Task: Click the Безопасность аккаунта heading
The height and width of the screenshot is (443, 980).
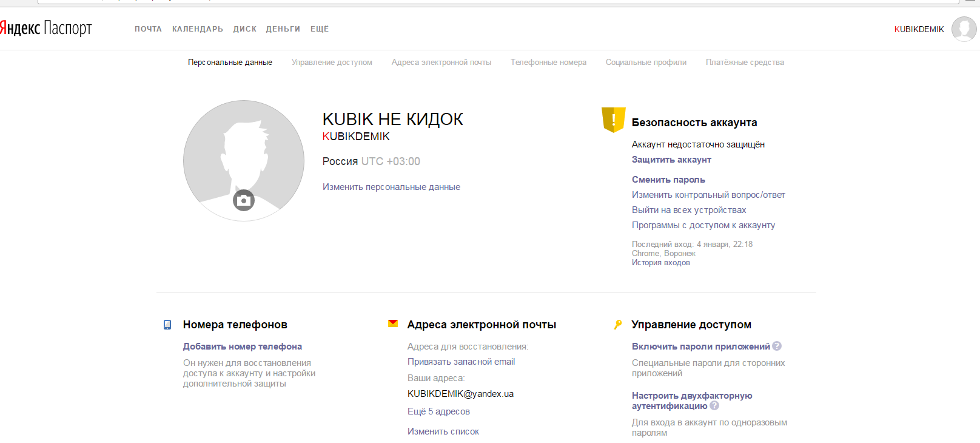Action: pos(695,123)
